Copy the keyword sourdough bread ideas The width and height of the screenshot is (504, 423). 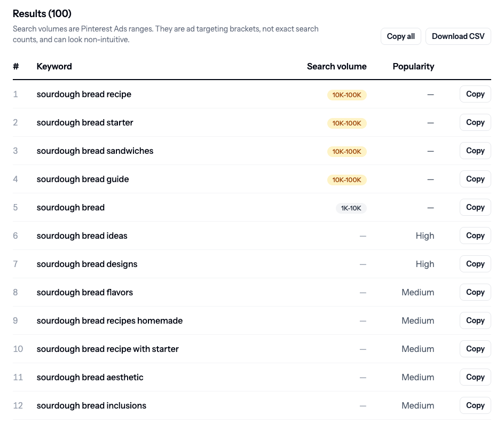[x=475, y=236]
